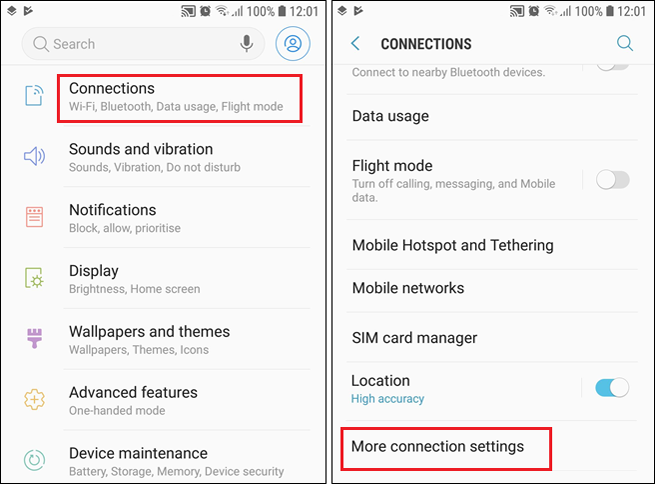Tap the Wallpapers and themes brush icon
Image resolution: width=655 pixels, height=484 pixels.
tap(34, 338)
